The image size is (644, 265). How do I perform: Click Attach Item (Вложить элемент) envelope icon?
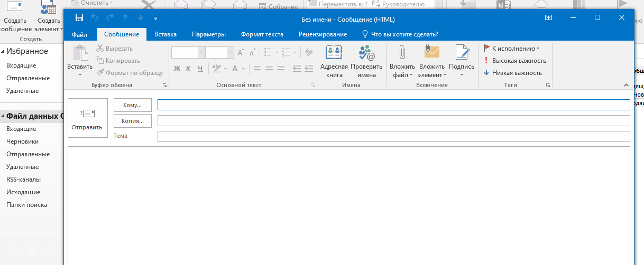(432, 53)
